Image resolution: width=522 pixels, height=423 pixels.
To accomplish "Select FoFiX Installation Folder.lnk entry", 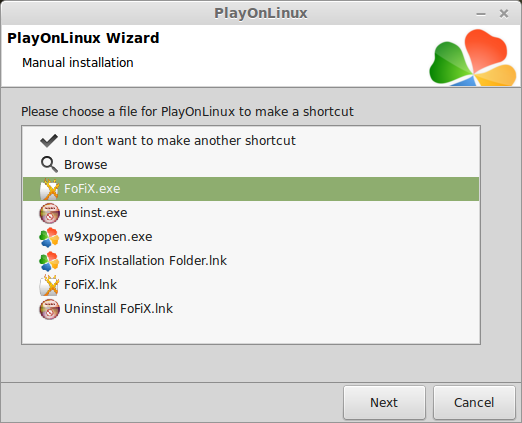I will (251, 261).
